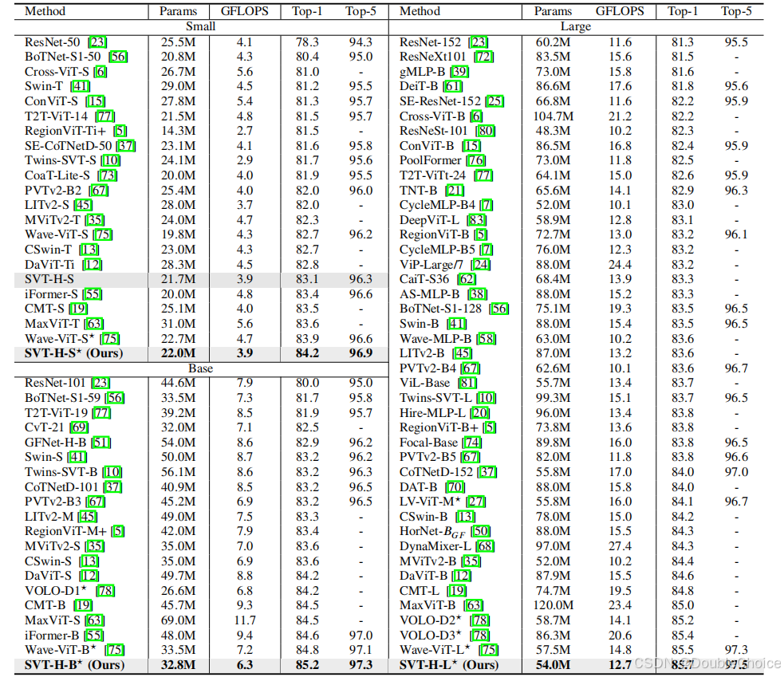Open citation [37] for SE-CoTNetD-50
Screen dimensions: 784x677
click(126, 146)
